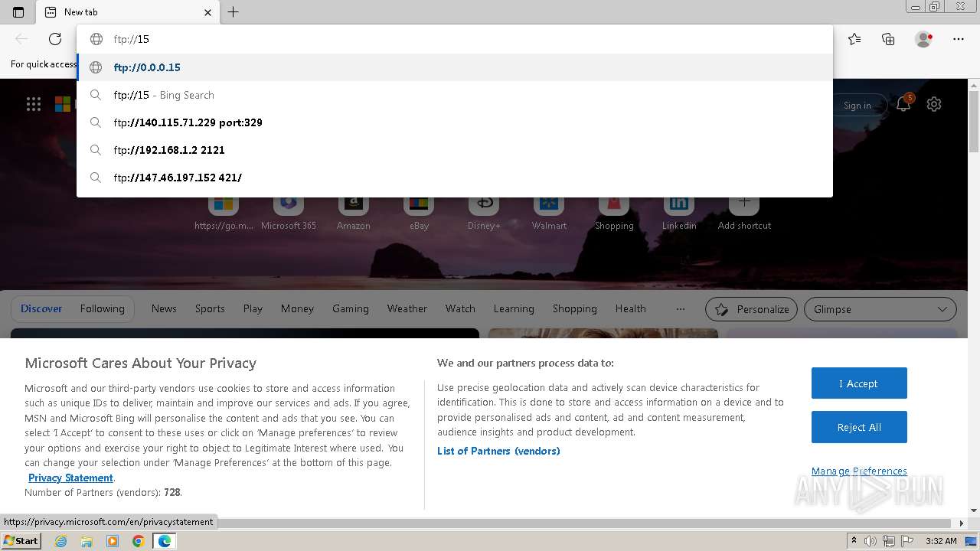
Task: Show hidden tray icons arrow
Action: tap(854, 541)
